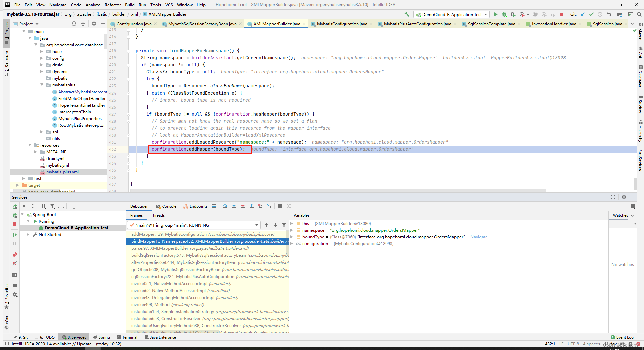
Task: Open the Refactor menu
Action: click(113, 5)
